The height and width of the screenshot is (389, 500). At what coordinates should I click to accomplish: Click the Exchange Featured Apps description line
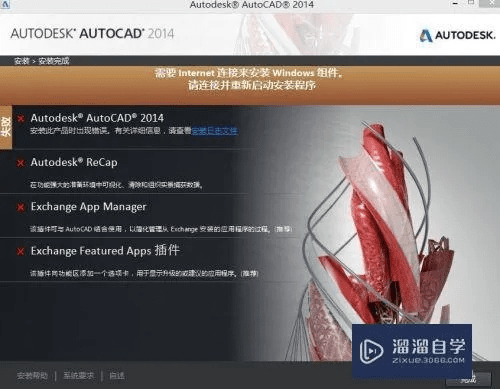[144, 274]
